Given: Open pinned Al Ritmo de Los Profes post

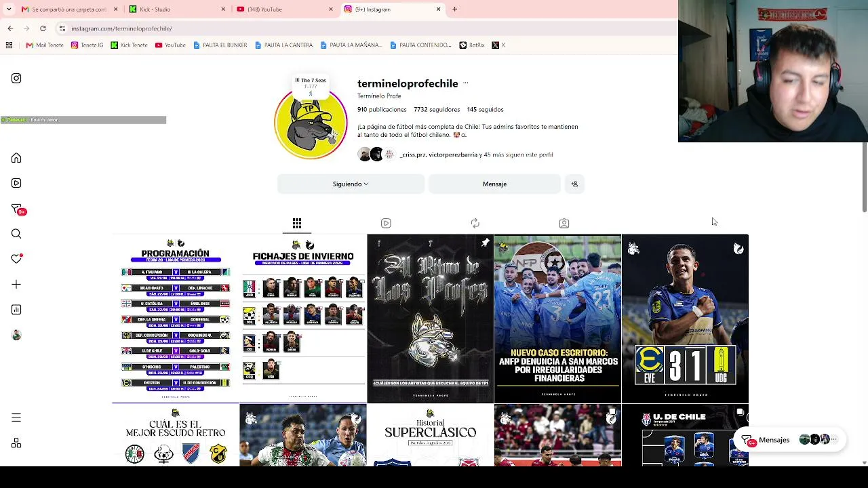Looking at the screenshot, I should click(x=431, y=319).
